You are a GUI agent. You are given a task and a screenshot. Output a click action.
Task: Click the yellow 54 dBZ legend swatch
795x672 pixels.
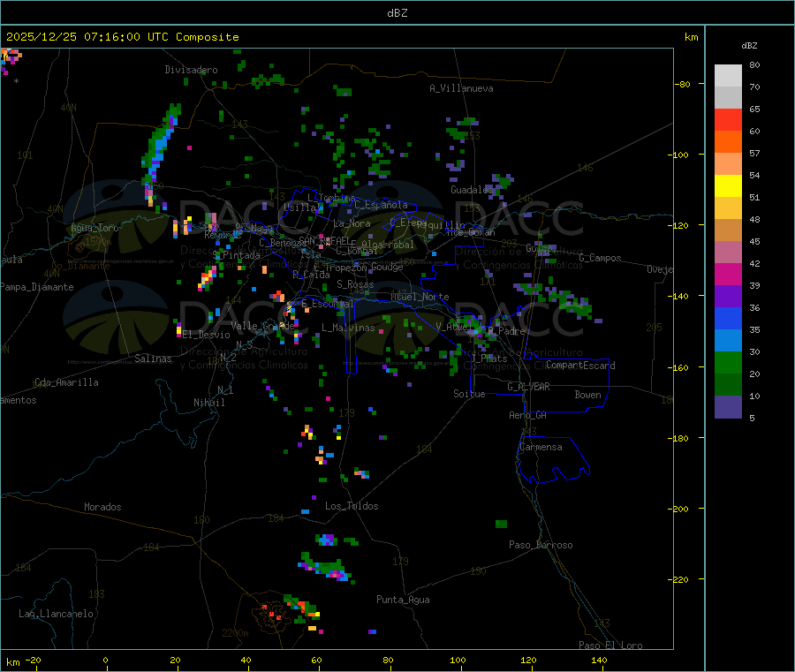tap(728, 186)
